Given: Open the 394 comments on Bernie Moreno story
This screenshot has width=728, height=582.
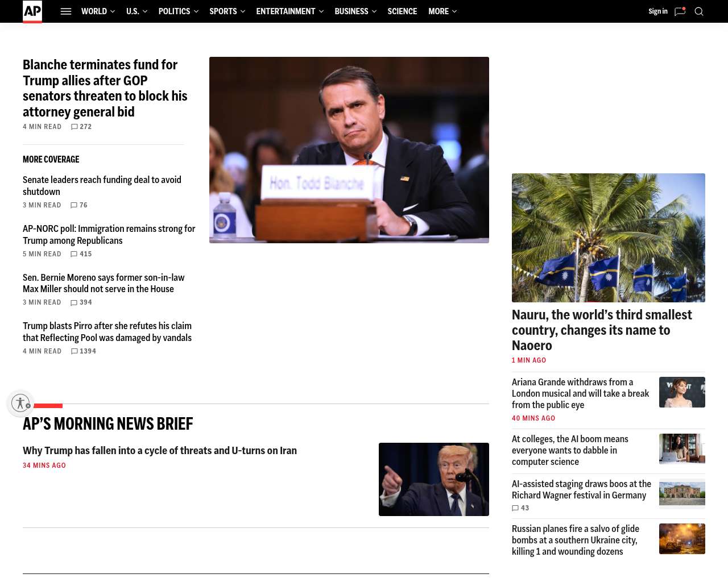Looking at the screenshot, I should 81,302.
